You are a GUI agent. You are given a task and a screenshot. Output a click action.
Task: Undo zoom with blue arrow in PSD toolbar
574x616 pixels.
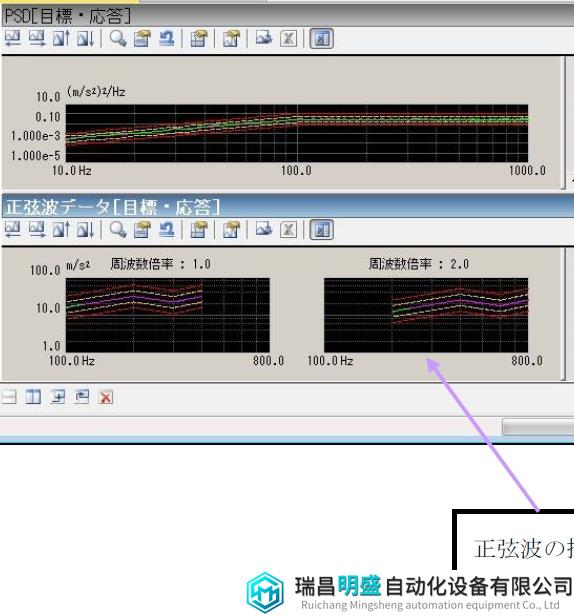pyautogui.click(x=167, y=38)
